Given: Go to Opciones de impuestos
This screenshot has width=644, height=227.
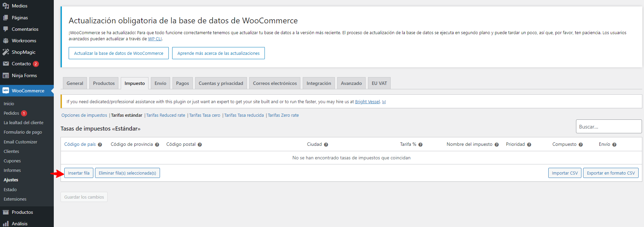Looking at the screenshot, I should (84, 115).
